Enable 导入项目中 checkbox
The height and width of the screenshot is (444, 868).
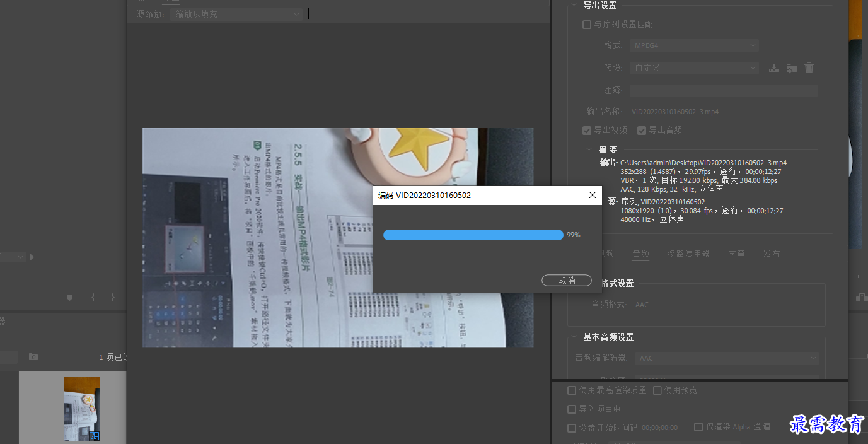point(572,409)
